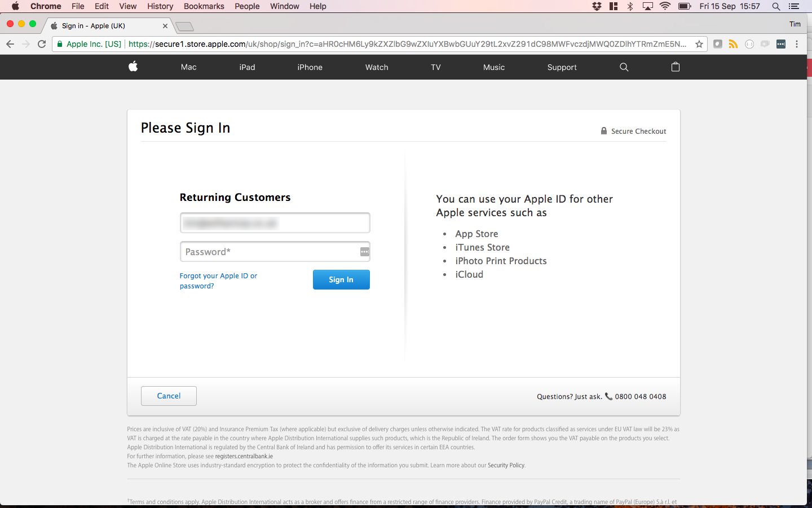The width and height of the screenshot is (812, 508).
Task: Go to iPad in site navigation
Action: pos(247,67)
